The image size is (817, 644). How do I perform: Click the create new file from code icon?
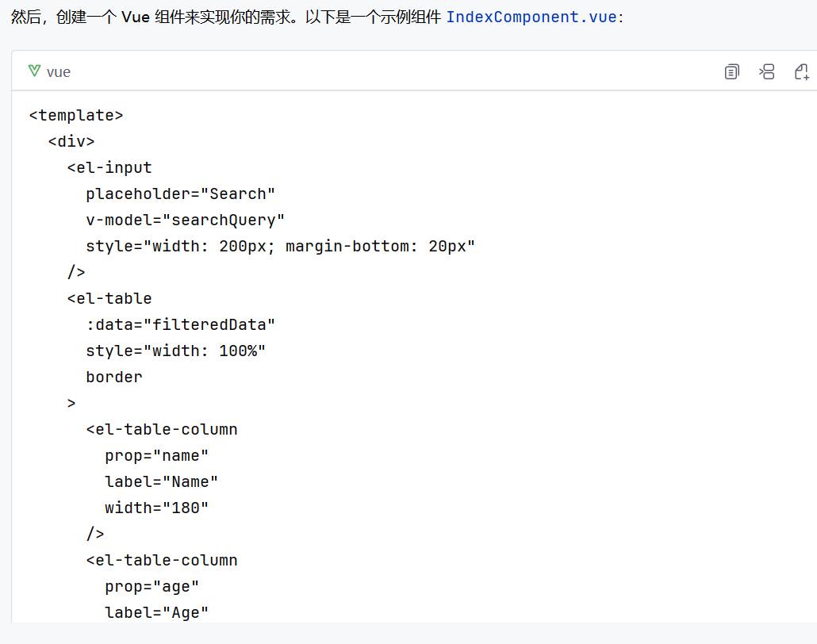802,71
